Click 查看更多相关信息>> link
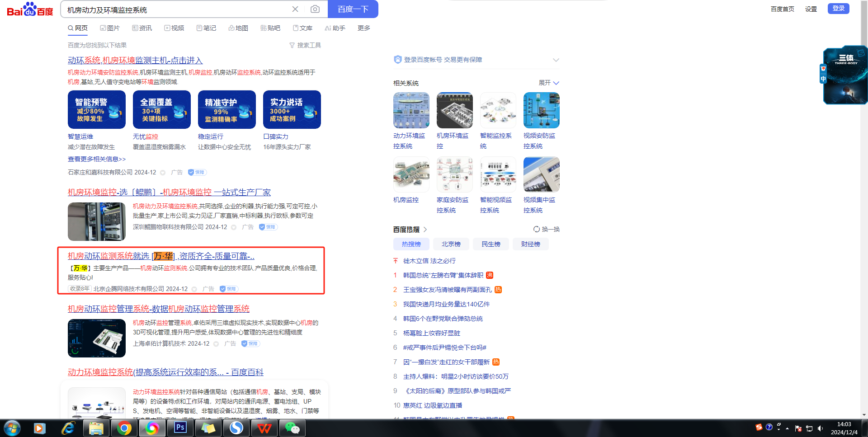This screenshot has width=868, height=437. tap(97, 159)
